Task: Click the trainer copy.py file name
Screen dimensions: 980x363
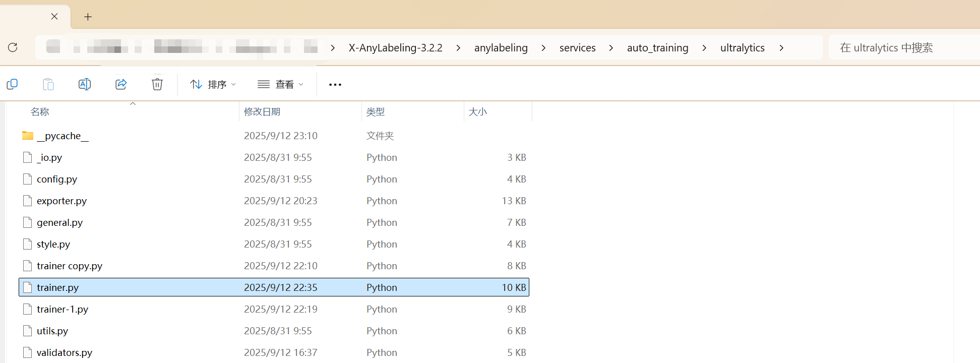Action: (x=70, y=266)
